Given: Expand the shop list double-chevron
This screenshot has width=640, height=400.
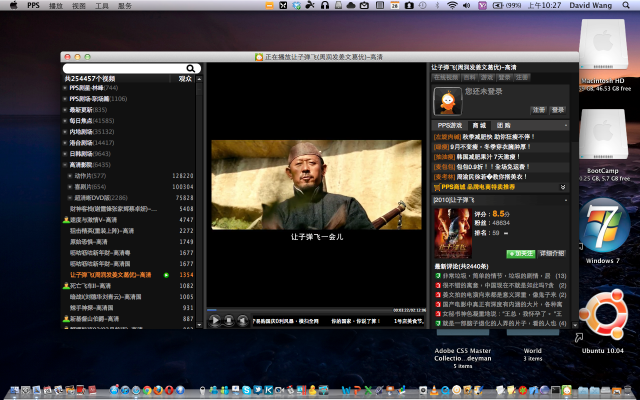Looking at the screenshot, I should (563, 187).
